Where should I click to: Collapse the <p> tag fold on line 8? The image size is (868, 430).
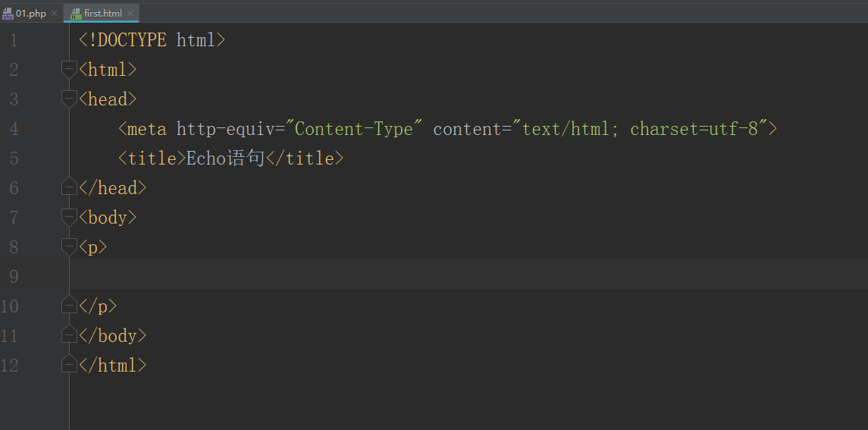point(69,247)
